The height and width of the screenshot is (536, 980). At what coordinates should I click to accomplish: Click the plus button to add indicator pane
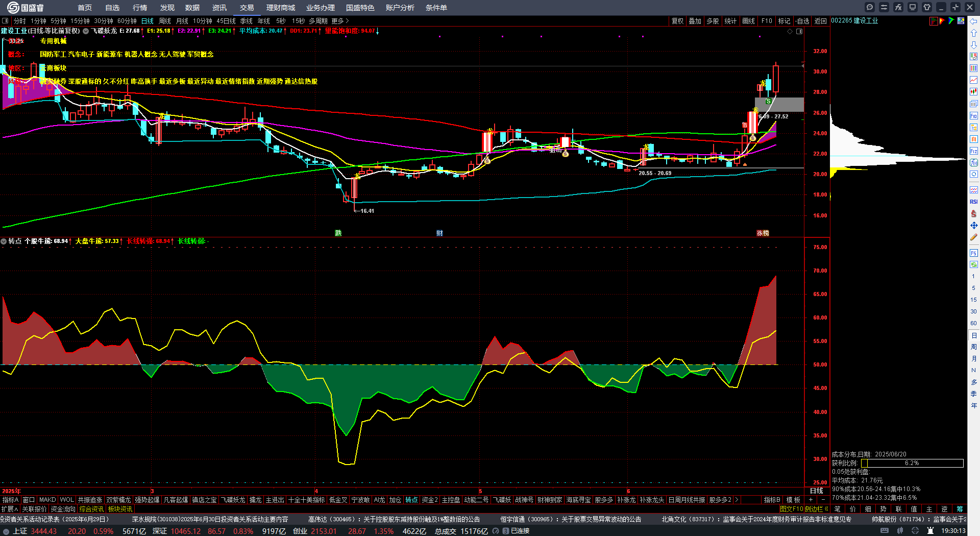(811, 500)
